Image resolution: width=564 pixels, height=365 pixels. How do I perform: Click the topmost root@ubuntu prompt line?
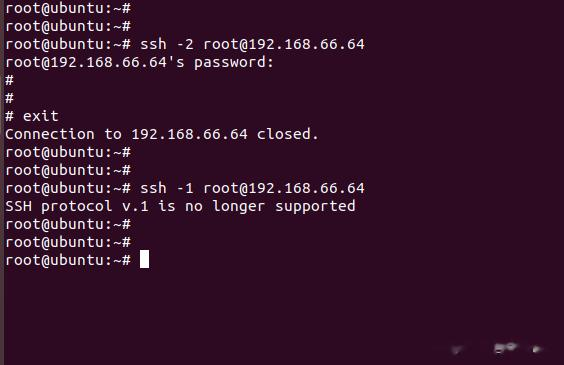coord(68,8)
